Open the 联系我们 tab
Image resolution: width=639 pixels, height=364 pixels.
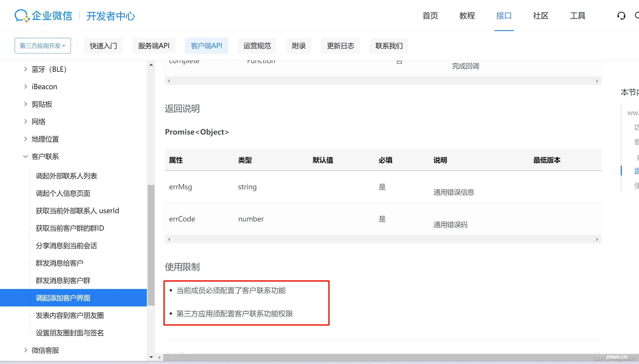click(389, 46)
